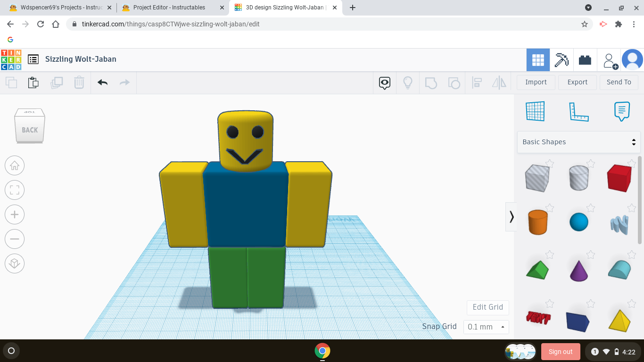This screenshot has height=362, width=644.
Task: Click the Group shapes icon
Action: pyautogui.click(x=431, y=83)
